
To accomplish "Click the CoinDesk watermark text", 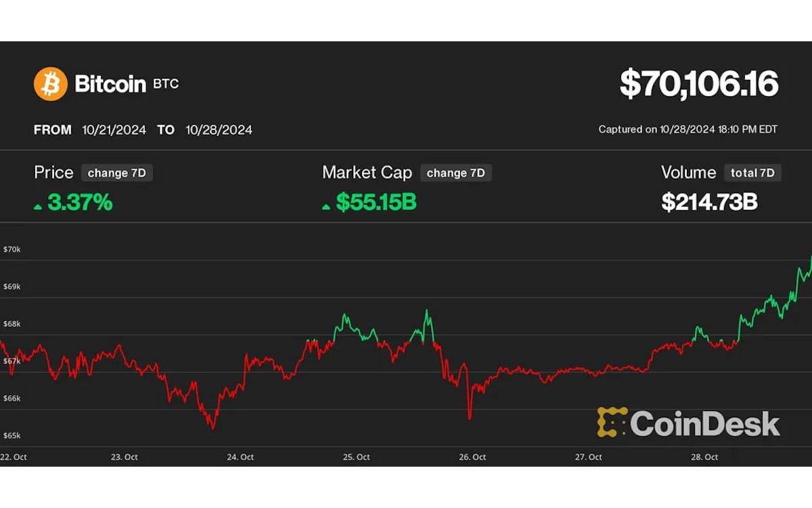I will [x=704, y=423].
